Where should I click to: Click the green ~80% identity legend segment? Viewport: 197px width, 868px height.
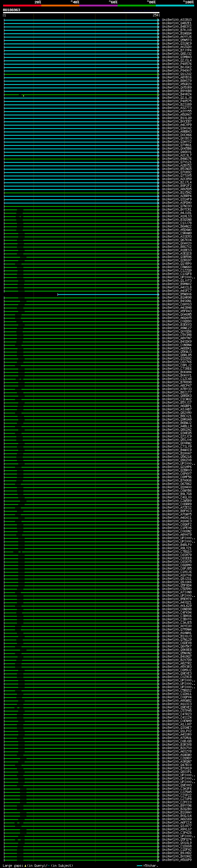(137, 6)
